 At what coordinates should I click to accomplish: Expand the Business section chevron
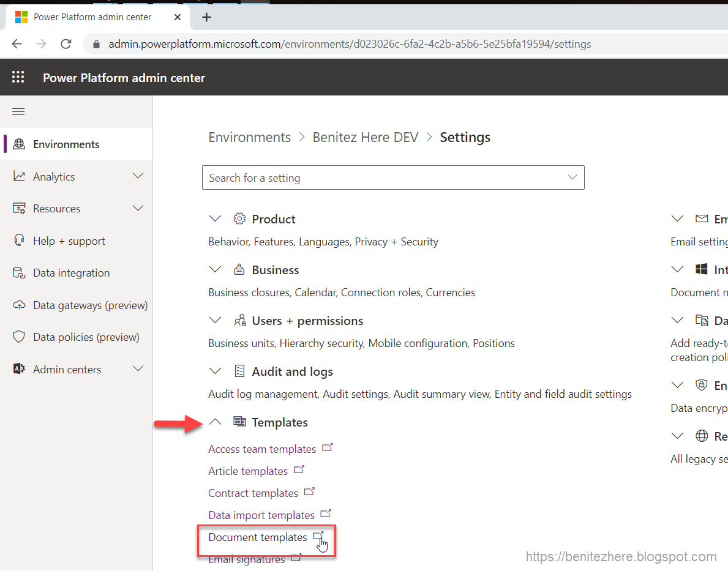point(215,269)
